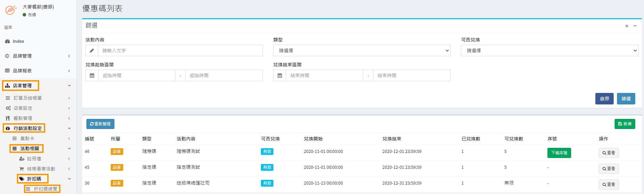Open the 可否兌換 dropdown selector
The image size is (644, 194).
(x=549, y=51)
